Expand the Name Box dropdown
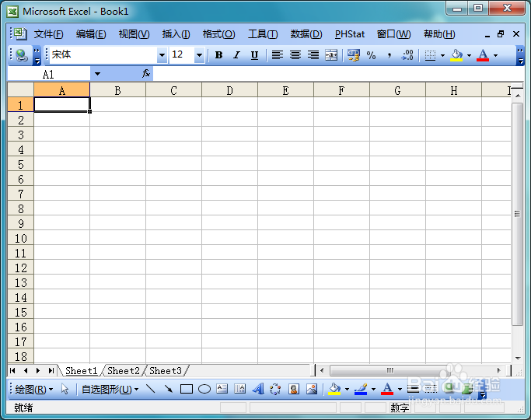The width and height of the screenshot is (531, 420). coord(97,74)
